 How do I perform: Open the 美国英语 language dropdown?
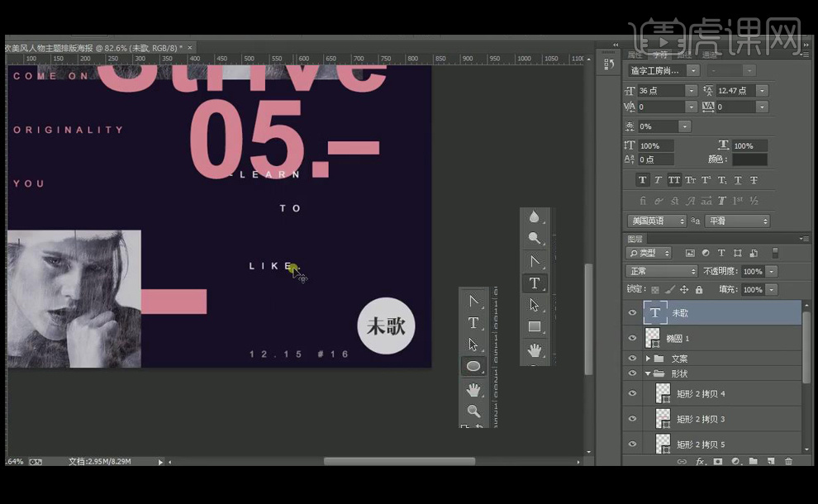pos(656,221)
